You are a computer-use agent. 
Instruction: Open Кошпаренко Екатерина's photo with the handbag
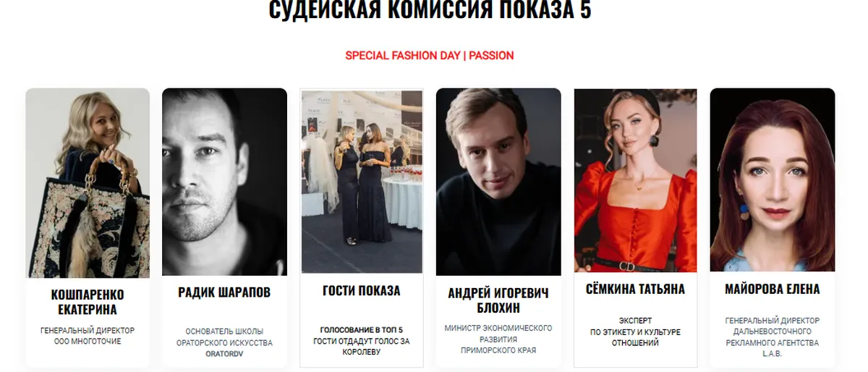coord(88,183)
